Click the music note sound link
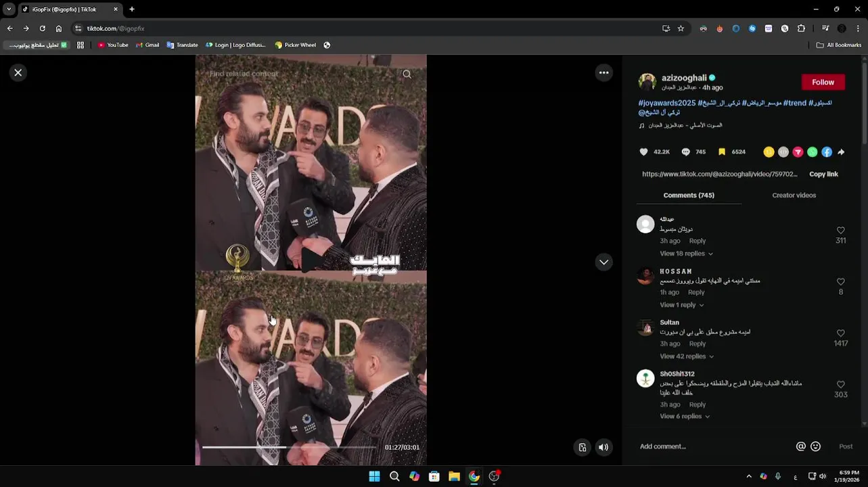 coord(681,125)
